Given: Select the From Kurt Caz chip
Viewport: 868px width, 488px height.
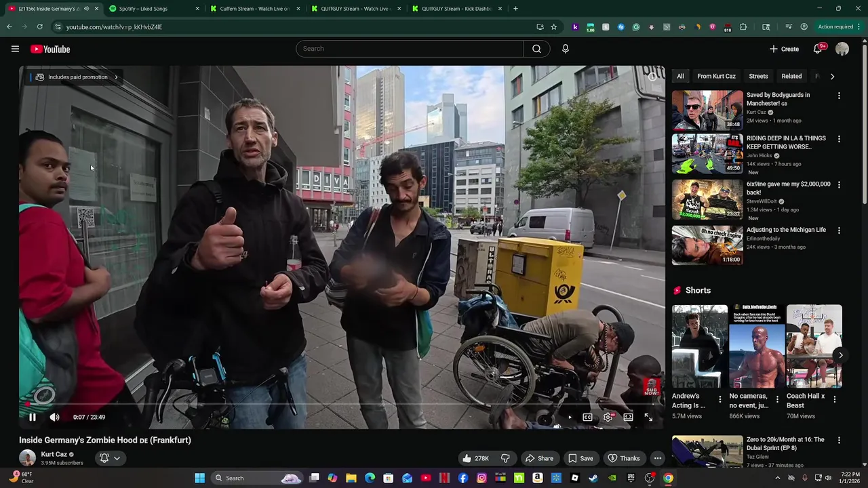Looking at the screenshot, I should [x=716, y=77].
